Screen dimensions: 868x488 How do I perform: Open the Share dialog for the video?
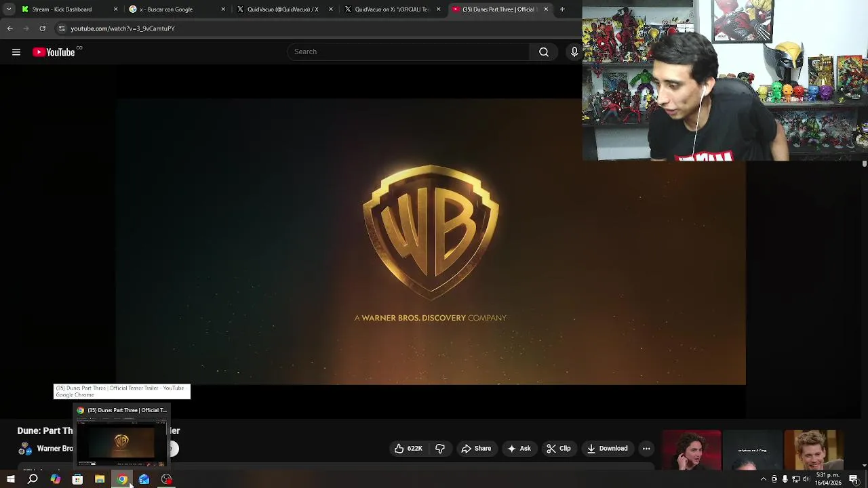(476, 449)
